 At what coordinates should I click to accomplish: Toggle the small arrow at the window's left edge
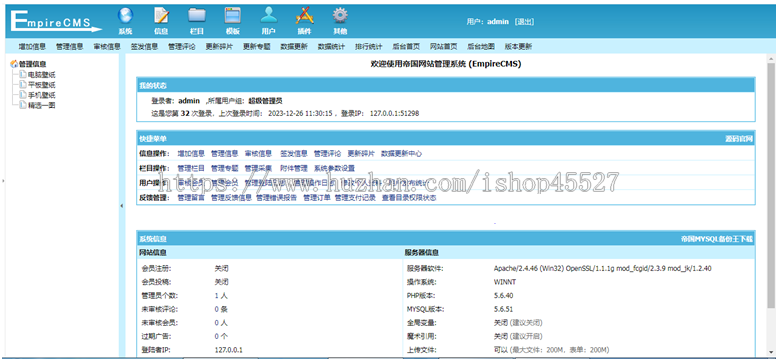[x=2, y=181]
